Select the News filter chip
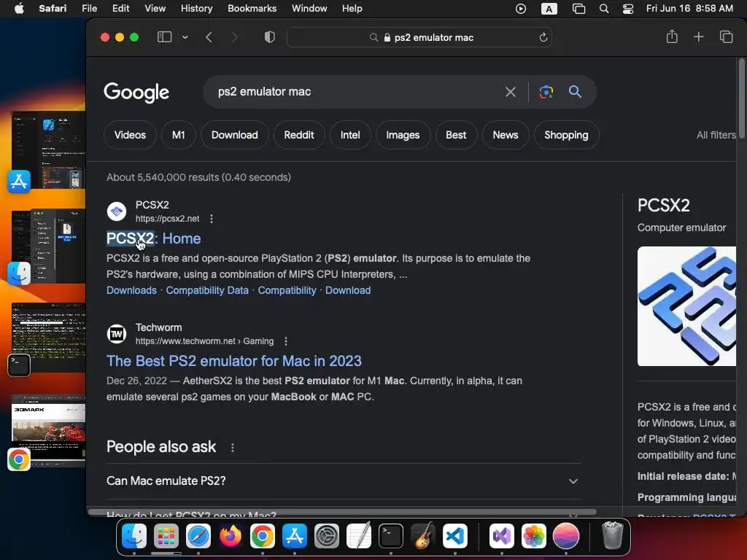This screenshot has width=747, height=560. click(x=506, y=135)
